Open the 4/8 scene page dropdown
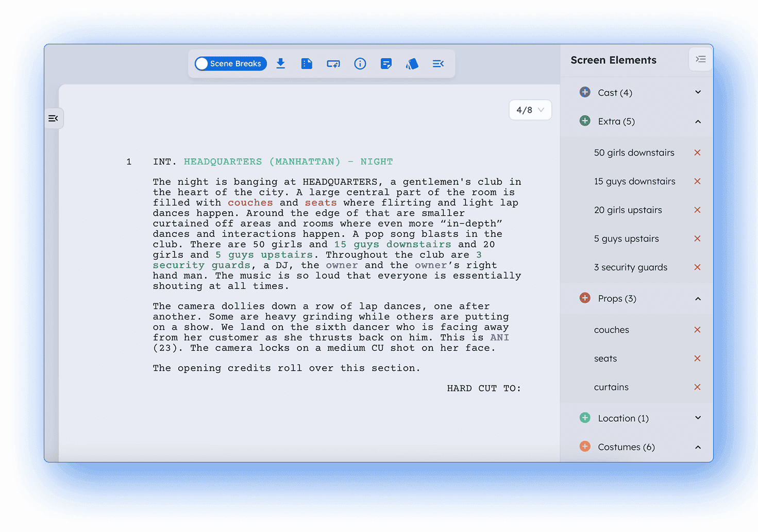Image resolution: width=758 pixels, height=532 pixels. [530, 110]
